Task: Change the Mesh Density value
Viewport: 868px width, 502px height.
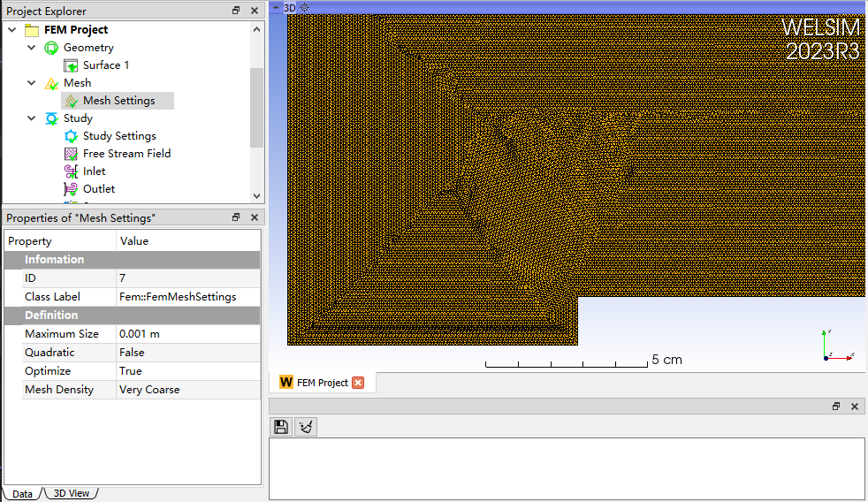Action: point(187,390)
